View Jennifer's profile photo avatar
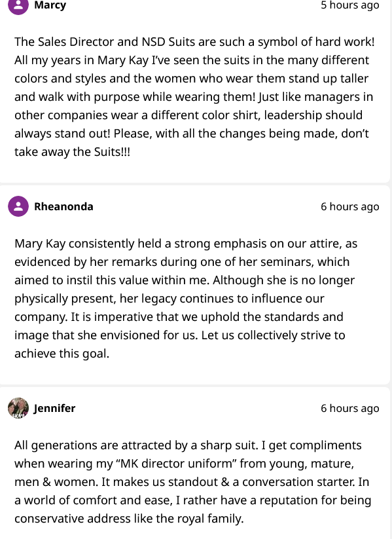The image size is (392, 539). 18,408
